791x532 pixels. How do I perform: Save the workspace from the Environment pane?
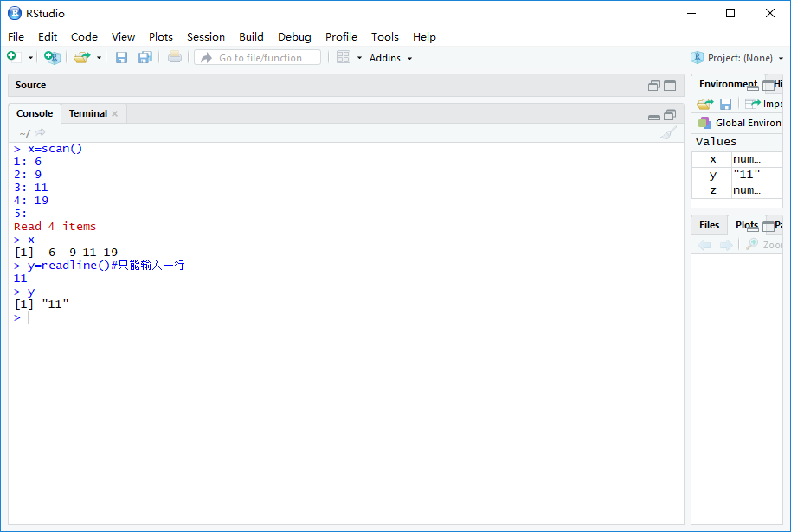(726, 104)
